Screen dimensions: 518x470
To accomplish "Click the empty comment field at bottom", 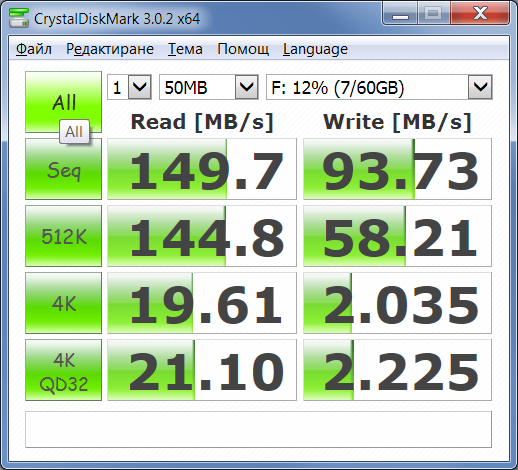I will [258, 429].
